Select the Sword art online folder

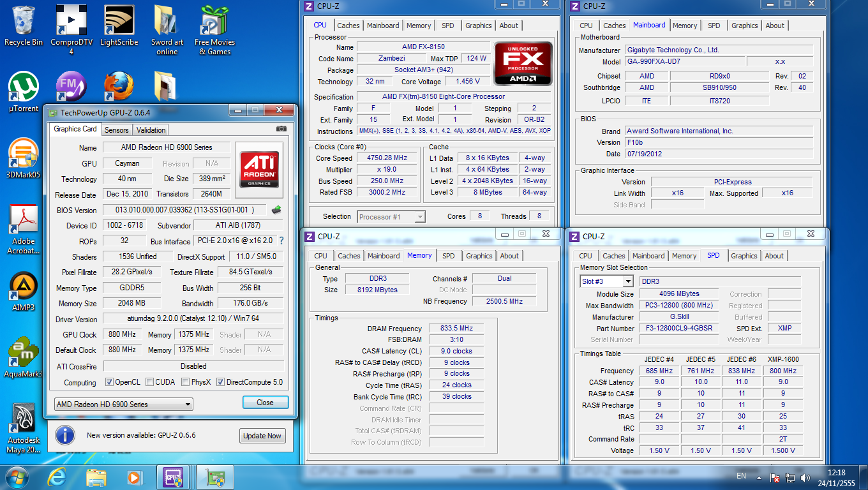coord(167,29)
